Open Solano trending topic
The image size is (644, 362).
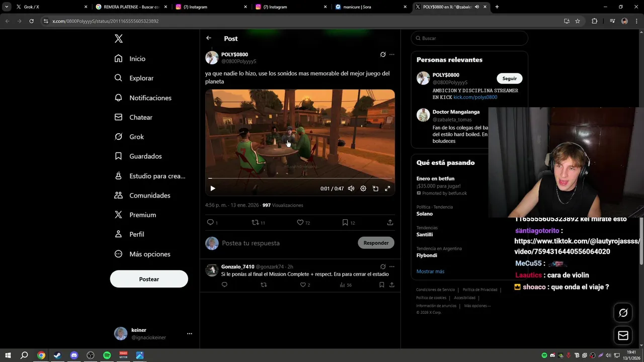click(x=425, y=214)
